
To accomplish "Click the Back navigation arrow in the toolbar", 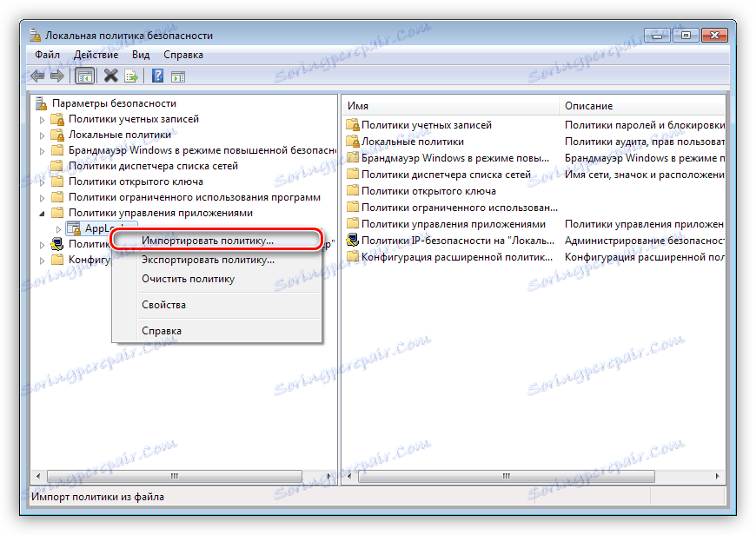I will 37,76.
